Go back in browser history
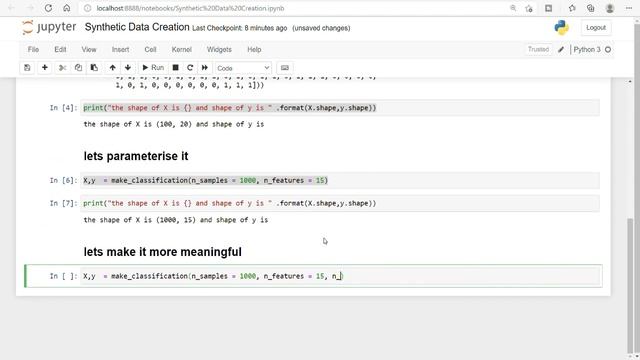Viewport: 640px width, 360px height. pos(11,8)
